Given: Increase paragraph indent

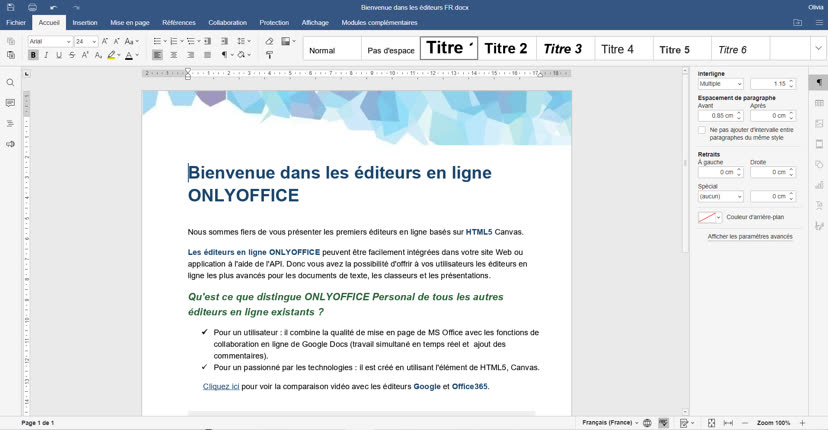Looking at the screenshot, I should pos(224,41).
